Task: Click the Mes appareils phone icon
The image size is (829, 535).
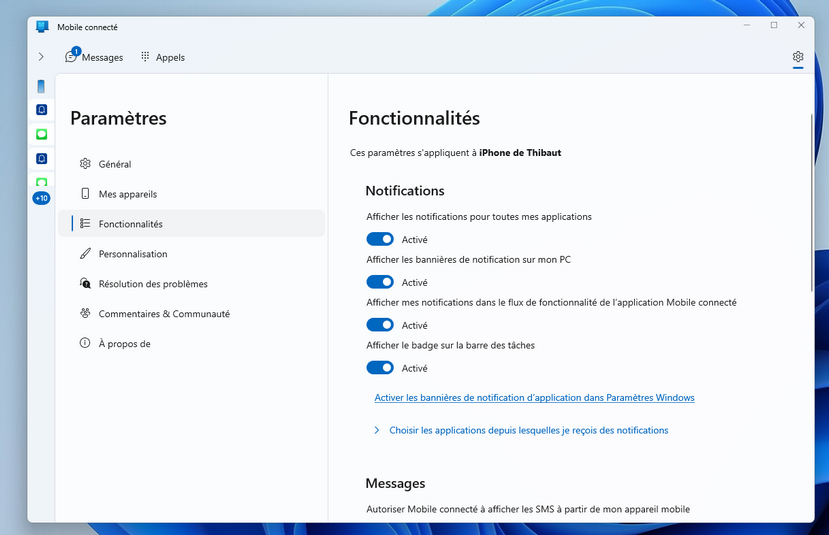Action: tap(85, 193)
